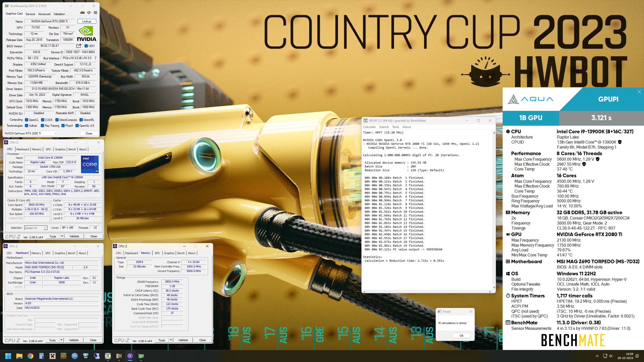
Task: Open the Bench tab in CPU-Z CPU window
Action: (72, 149)
